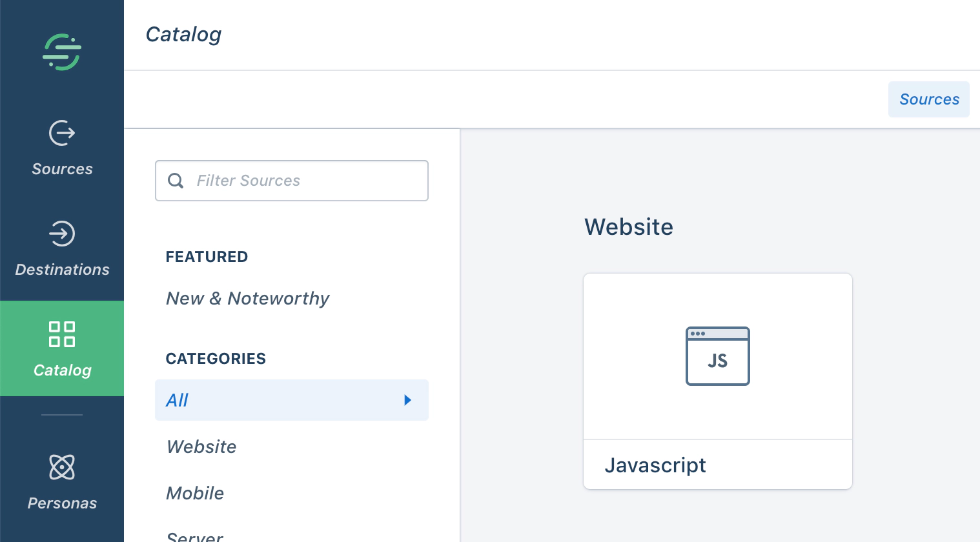Click the Destinations sidebar label

click(x=62, y=270)
